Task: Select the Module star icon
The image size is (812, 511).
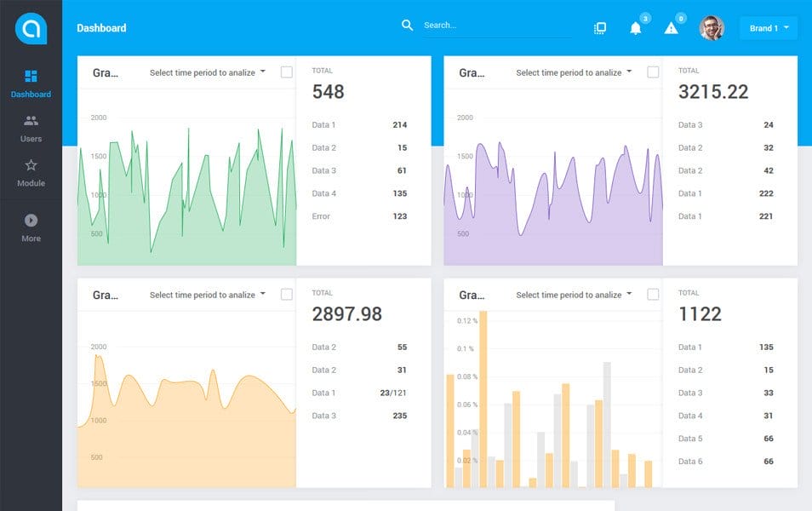Action: click(31, 165)
